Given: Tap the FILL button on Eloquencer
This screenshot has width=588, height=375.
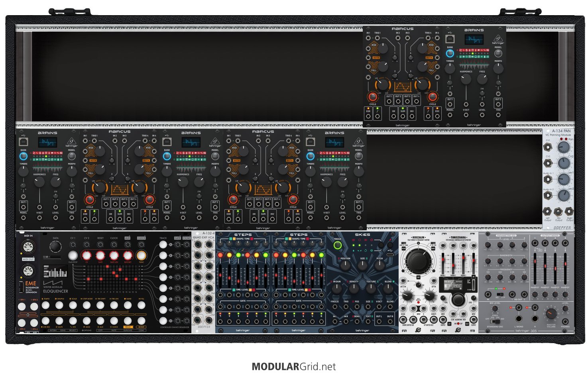Looking at the screenshot, I should pyautogui.click(x=141, y=305).
